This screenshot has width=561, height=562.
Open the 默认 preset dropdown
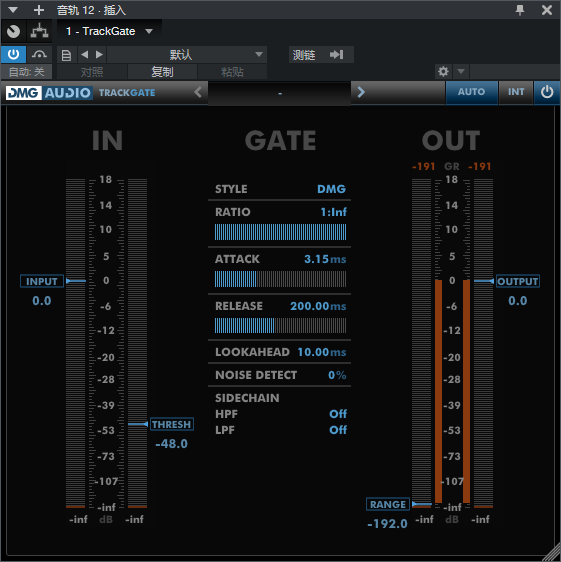point(187,54)
